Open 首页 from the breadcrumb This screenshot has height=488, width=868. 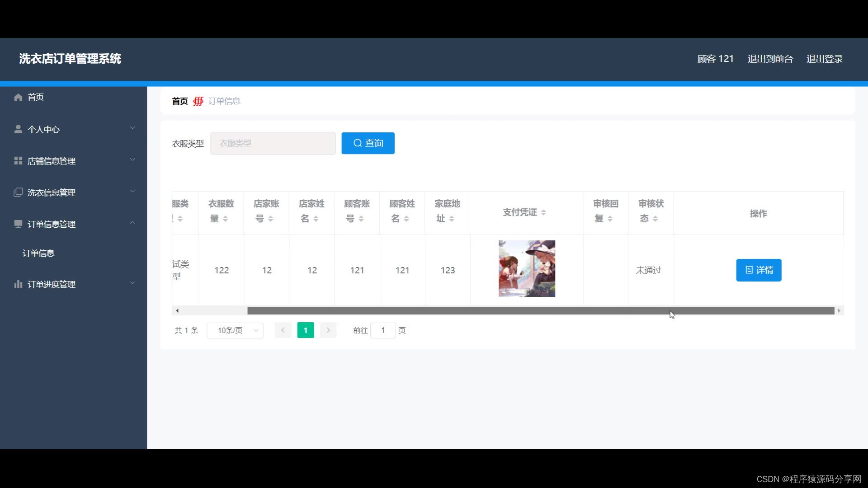[179, 101]
